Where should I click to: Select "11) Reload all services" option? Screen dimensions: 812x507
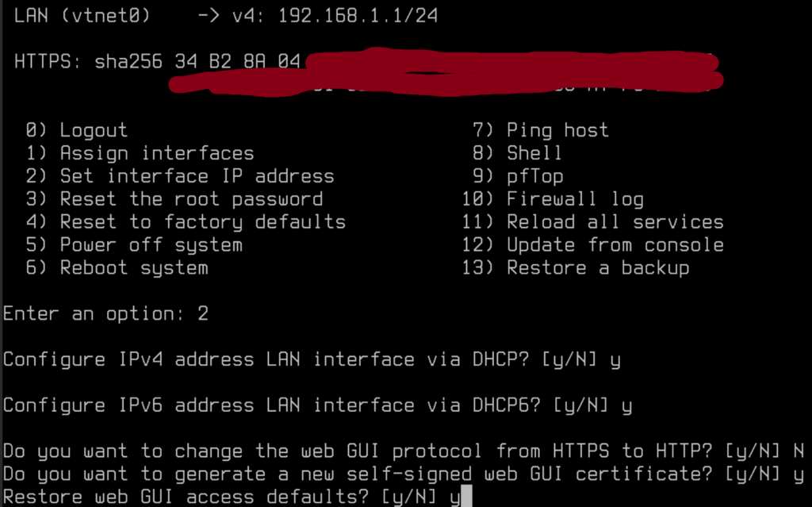click(592, 222)
